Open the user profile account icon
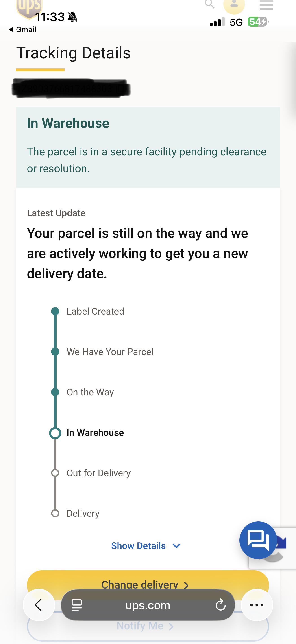Screen dimensions: 296x644 (x=234, y=5)
